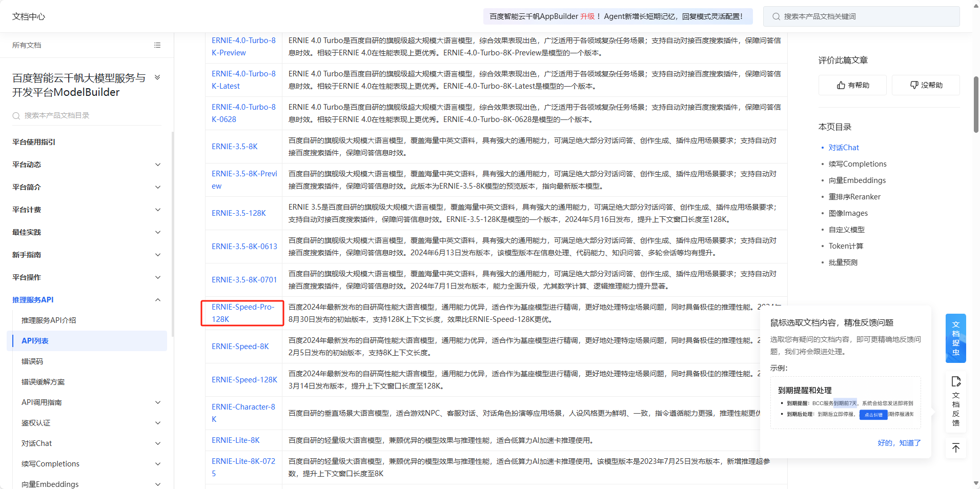Screen dimensions: 980x489
Task: Expand the 平台动态 section
Action: coord(158,165)
